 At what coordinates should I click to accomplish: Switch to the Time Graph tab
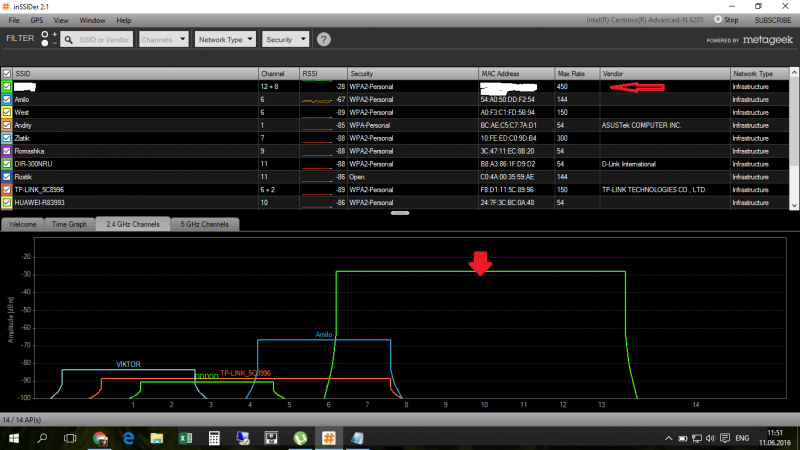(x=69, y=224)
